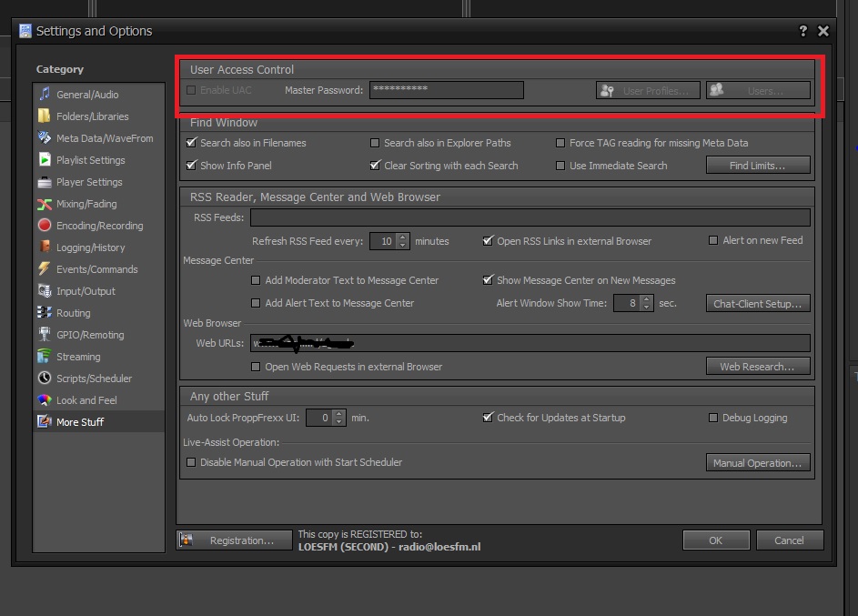Viewport: 858px width, 616px height.
Task: Click the Events/Commands lightning icon
Action: 45,269
